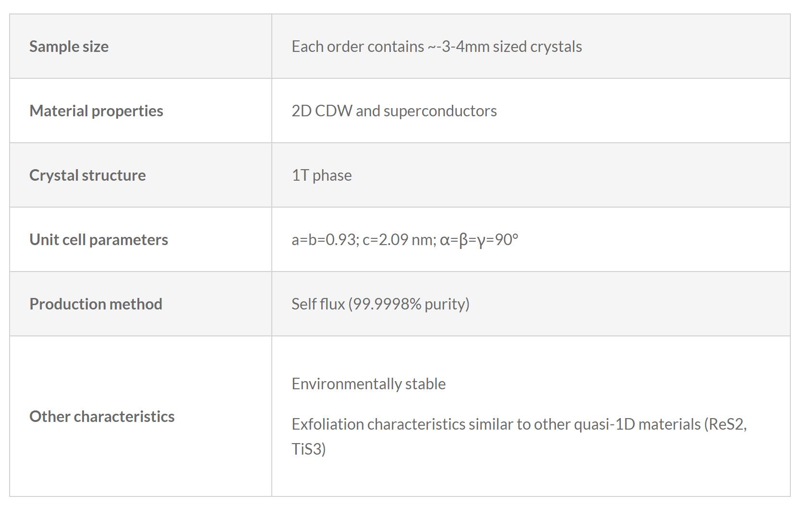
Task: Click the "Sample size" row label
Action: pyautogui.click(x=69, y=47)
